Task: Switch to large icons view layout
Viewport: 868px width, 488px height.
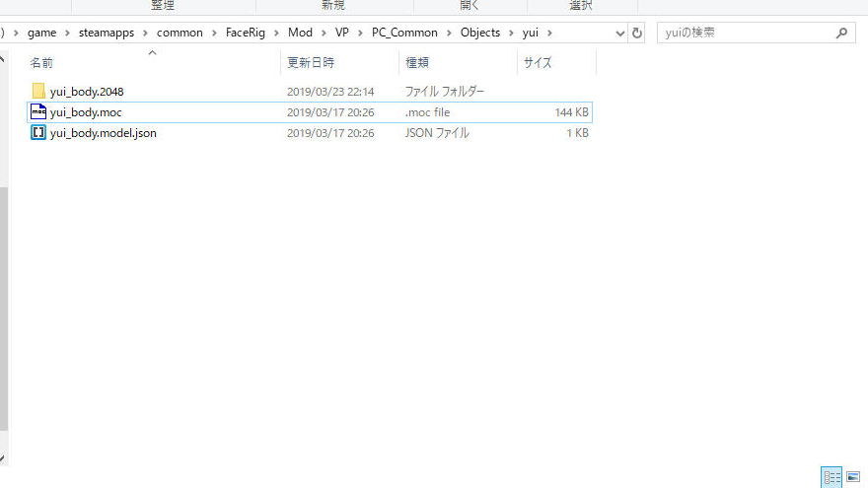Action: 853,477
